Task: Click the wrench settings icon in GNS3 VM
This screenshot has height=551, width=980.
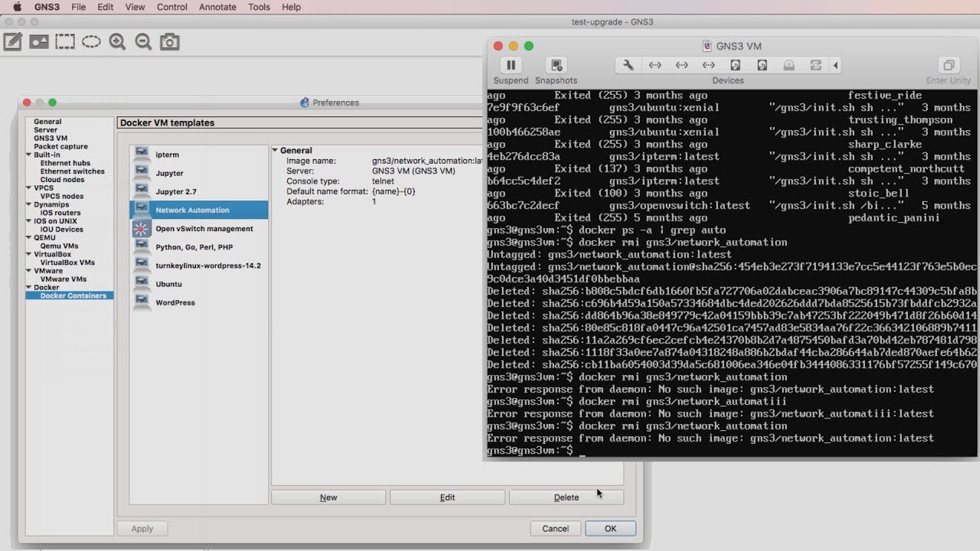Action: 628,65
